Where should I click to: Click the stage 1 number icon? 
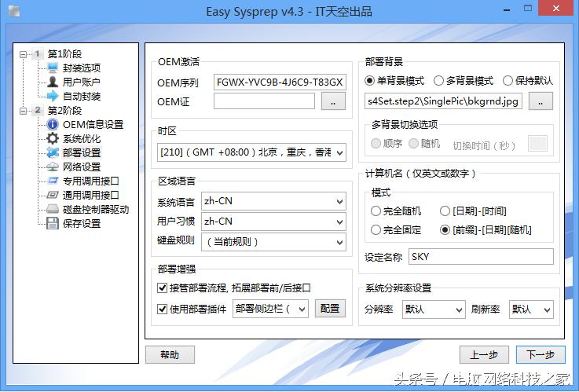click(37, 54)
